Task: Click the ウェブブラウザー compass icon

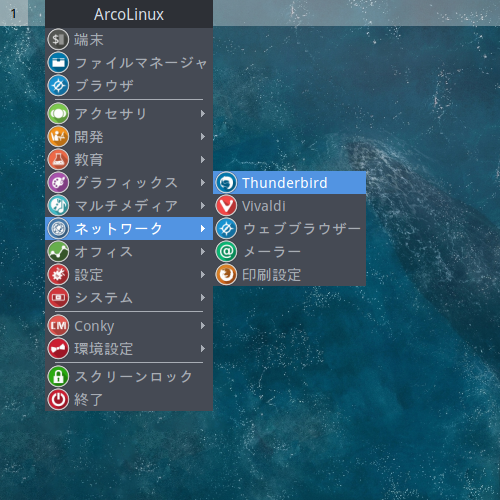Action: click(x=226, y=229)
